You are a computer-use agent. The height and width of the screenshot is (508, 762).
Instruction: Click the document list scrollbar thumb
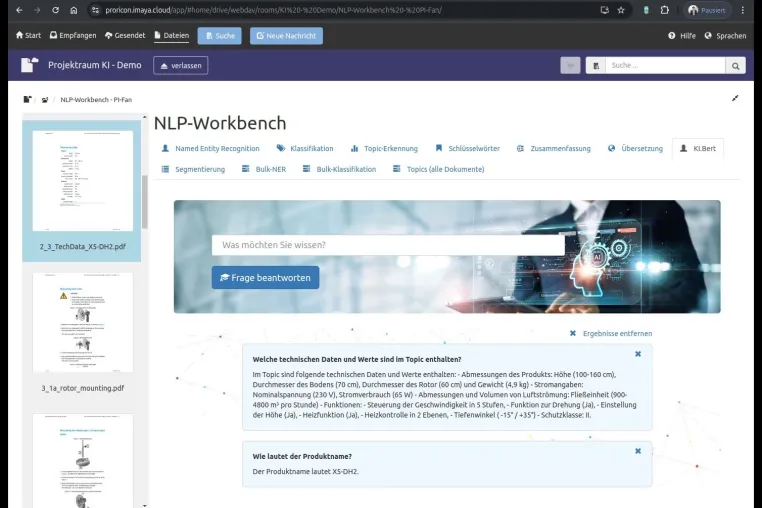[x=145, y=202]
